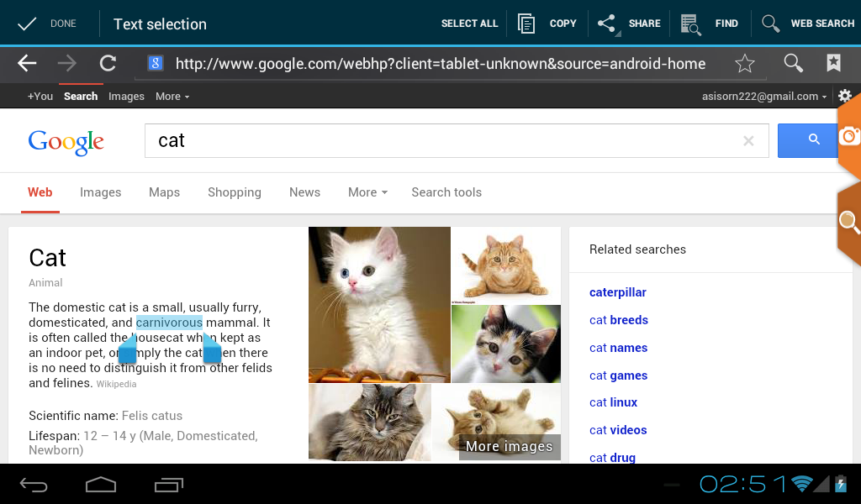Tap the Done checkmark icon

tap(27, 24)
